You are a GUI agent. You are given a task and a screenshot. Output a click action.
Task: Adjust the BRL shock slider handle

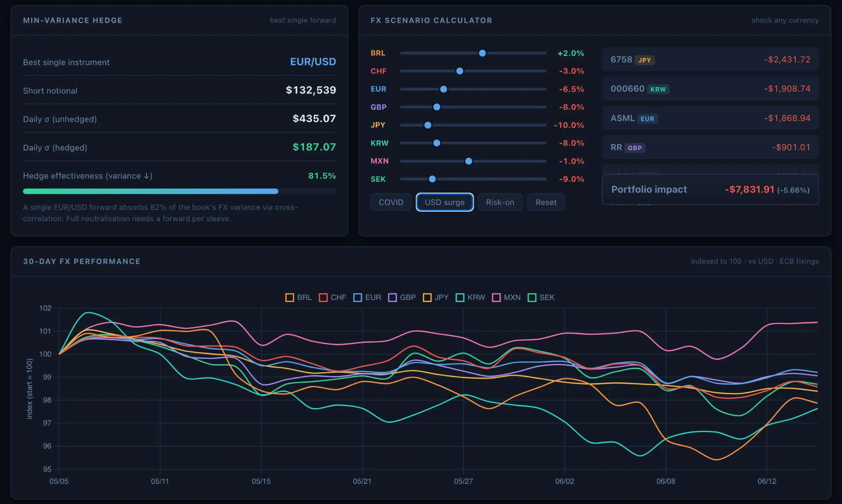482,53
